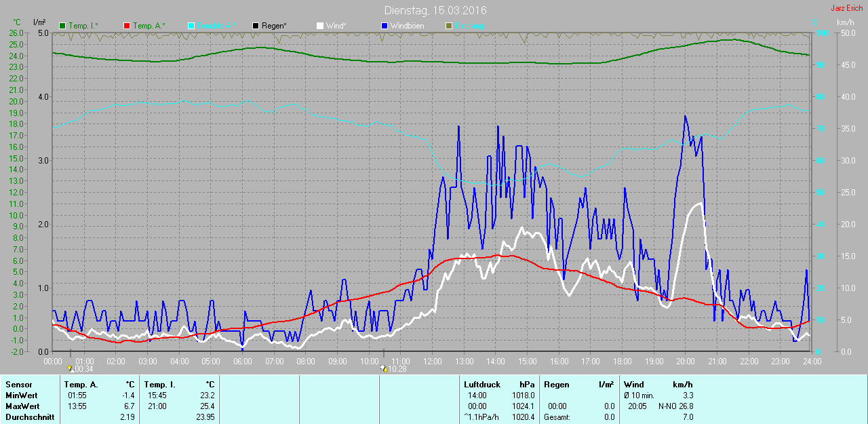Click the Durchschnitt row label
868x424 pixels.
coord(30,417)
